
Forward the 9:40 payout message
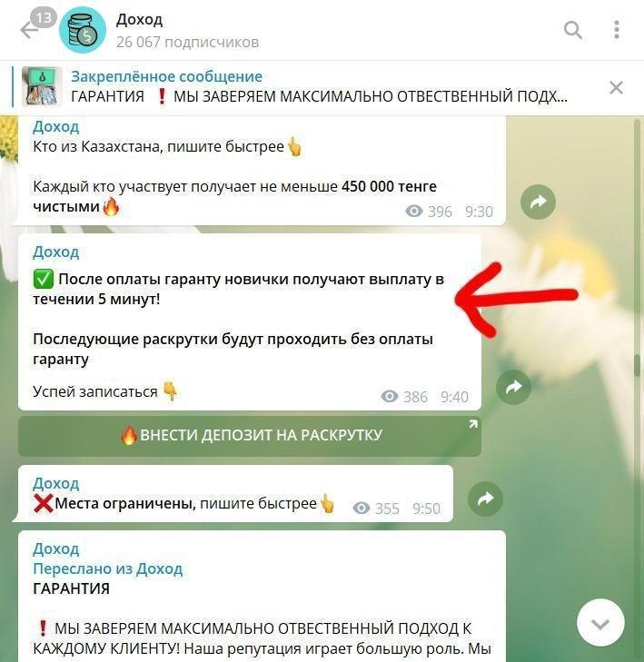pyautogui.click(x=513, y=387)
